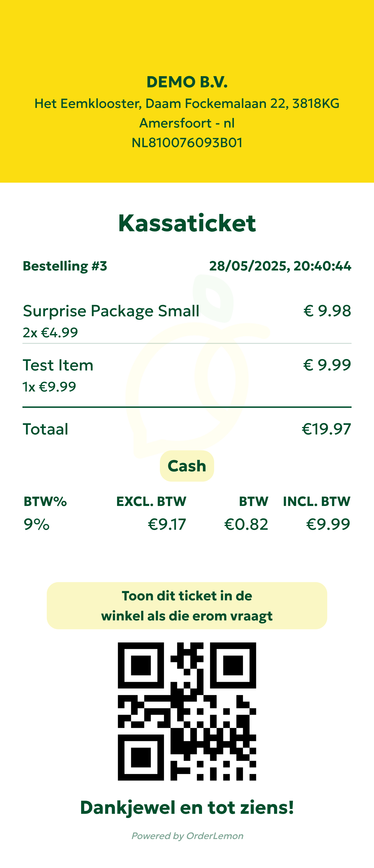Open the Powered by OrderLemon link
Screen dimensions: 374x868
click(x=187, y=836)
